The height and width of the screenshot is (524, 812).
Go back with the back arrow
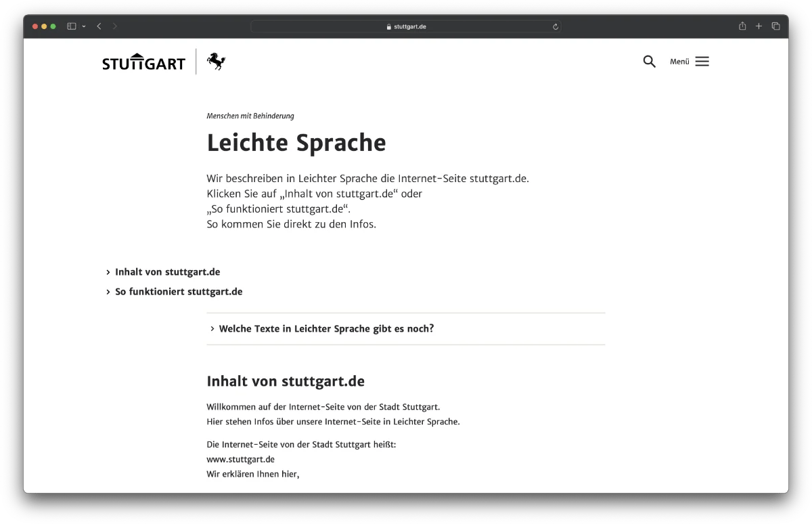[99, 26]
